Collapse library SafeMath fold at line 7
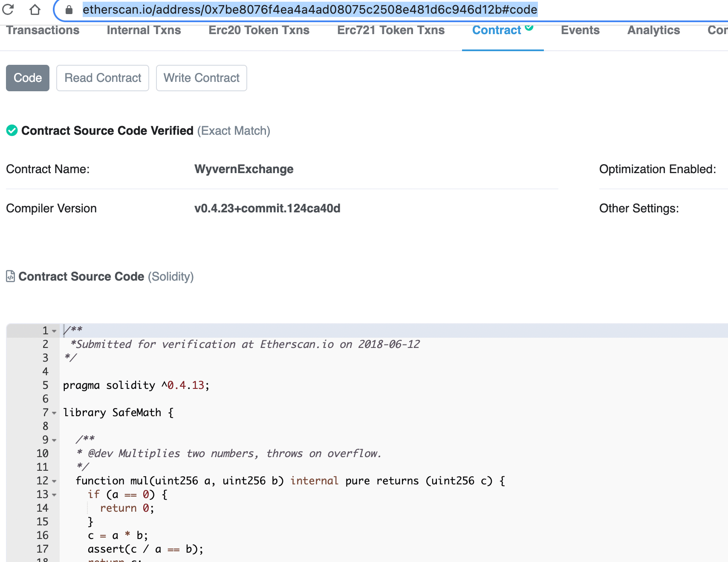The height and width of the screenshot is (562, 728). pos(54,413)
